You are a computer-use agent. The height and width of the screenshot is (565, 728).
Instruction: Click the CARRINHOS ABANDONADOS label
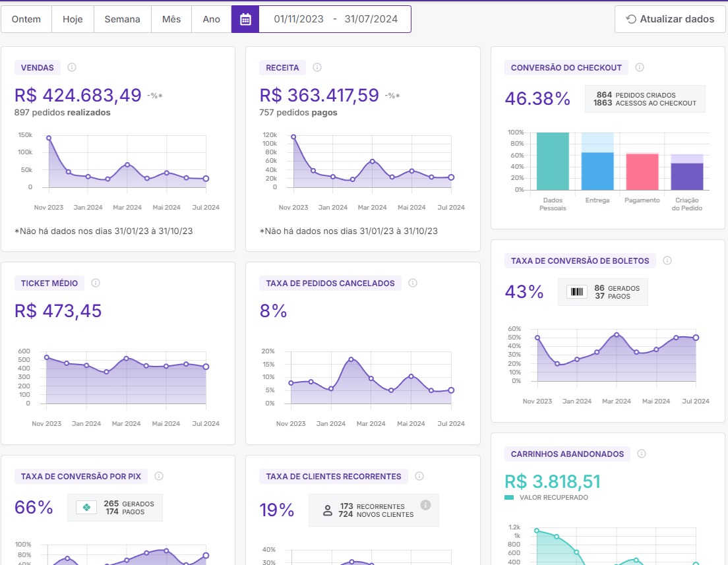coord(567,454)
